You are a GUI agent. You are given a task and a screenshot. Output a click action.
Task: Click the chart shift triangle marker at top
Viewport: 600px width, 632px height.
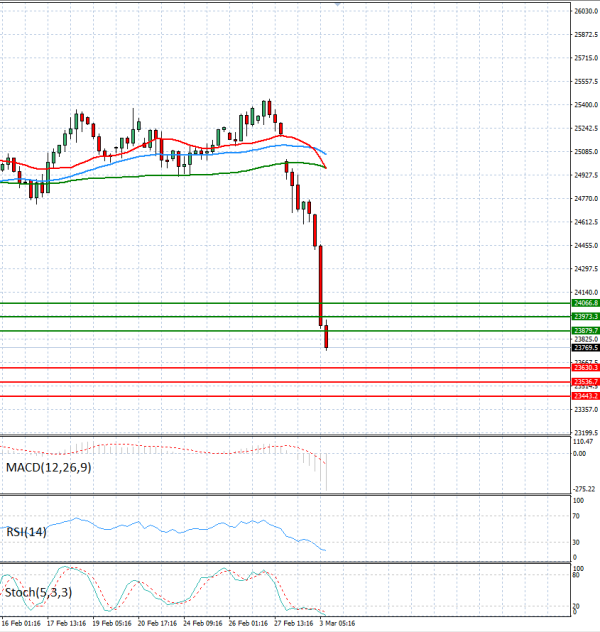[x=338, y=5]
